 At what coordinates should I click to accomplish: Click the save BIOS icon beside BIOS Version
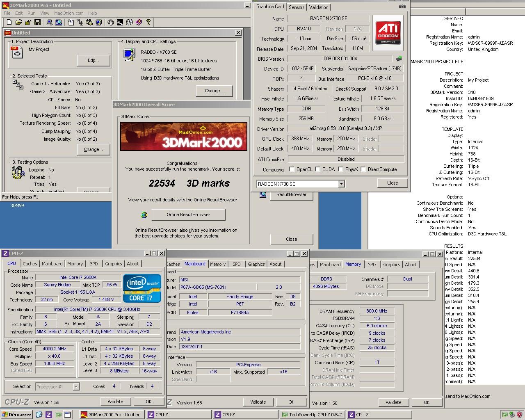pyautogui.click(x=399, y=59)
